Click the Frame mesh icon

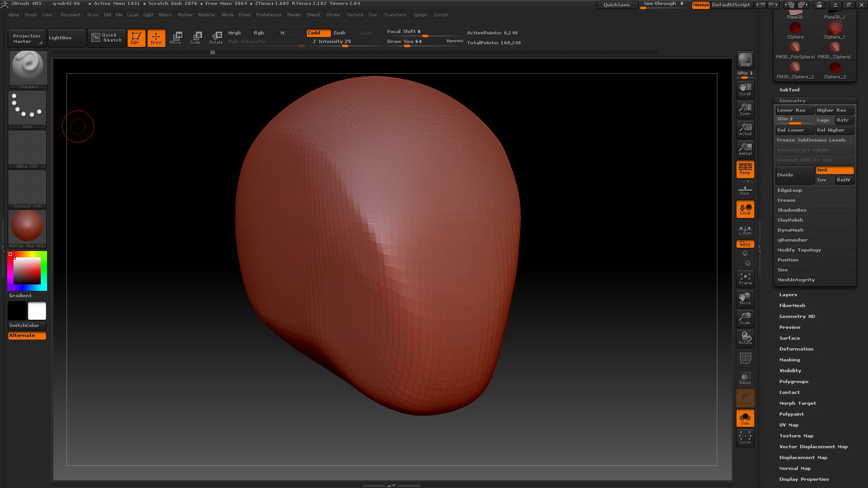[745, 279]
